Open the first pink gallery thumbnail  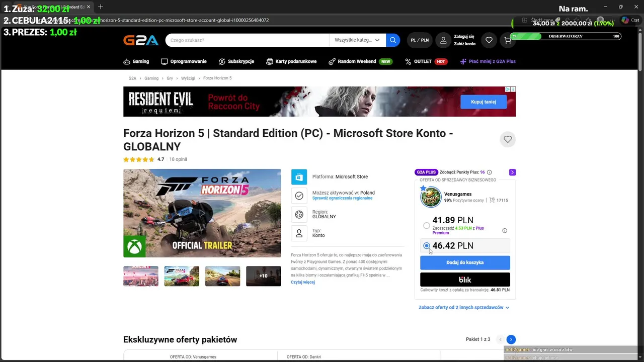click(141, 276)
